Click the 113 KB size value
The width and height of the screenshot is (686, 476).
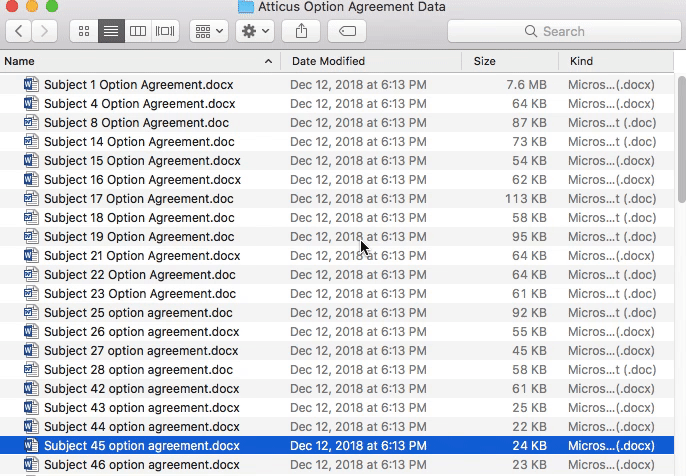(526, 199)
